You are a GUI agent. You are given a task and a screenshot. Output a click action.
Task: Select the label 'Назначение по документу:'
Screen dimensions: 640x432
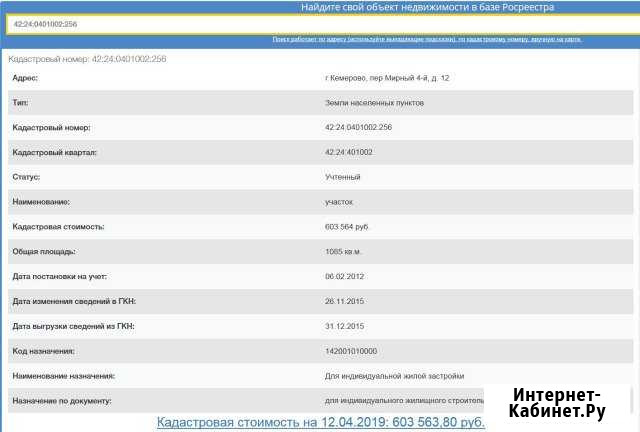pos(62,401)
